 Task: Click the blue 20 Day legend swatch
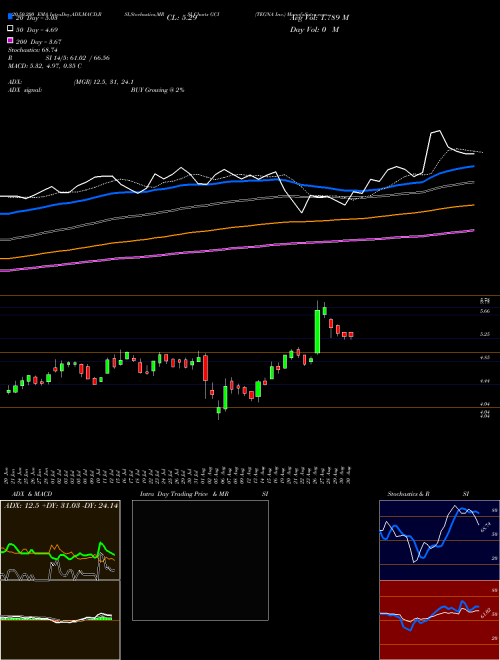[x=10, y=17]
